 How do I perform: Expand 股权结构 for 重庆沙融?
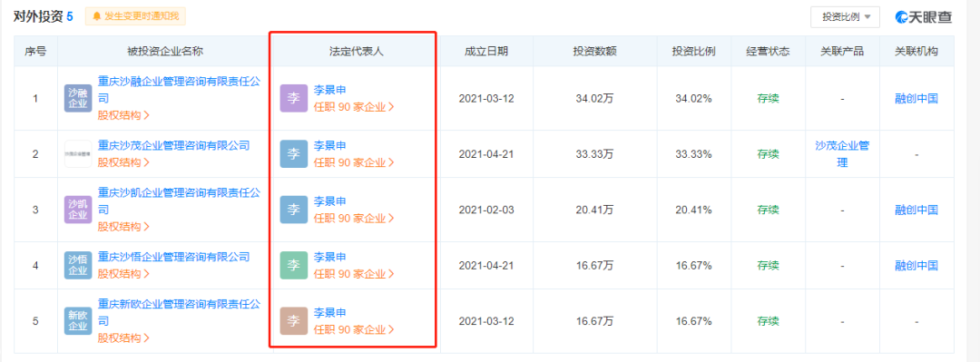coord(123,115)
